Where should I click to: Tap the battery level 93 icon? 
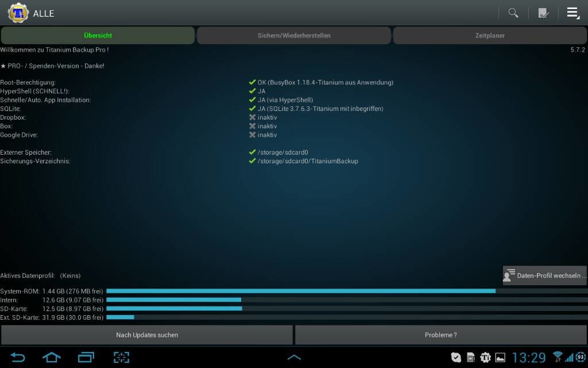point(581,357)
